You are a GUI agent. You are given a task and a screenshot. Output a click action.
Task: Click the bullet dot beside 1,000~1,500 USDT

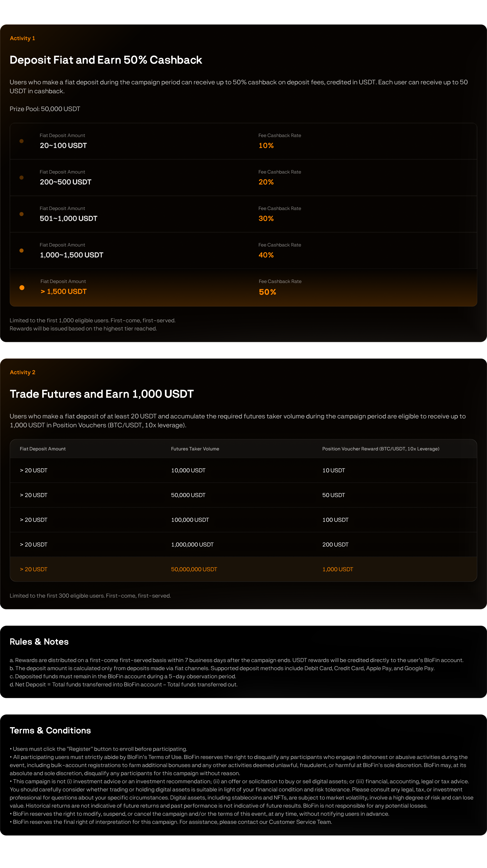pos(22,250)
